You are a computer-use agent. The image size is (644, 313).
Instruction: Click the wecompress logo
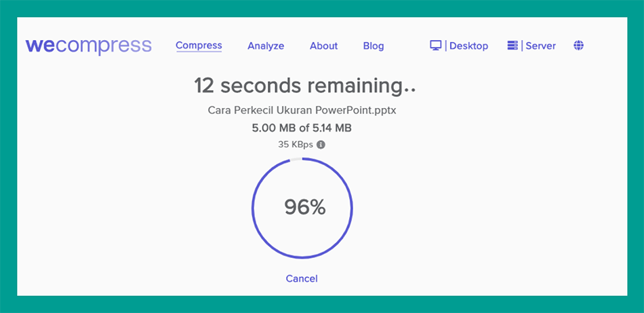pos(88,45)
